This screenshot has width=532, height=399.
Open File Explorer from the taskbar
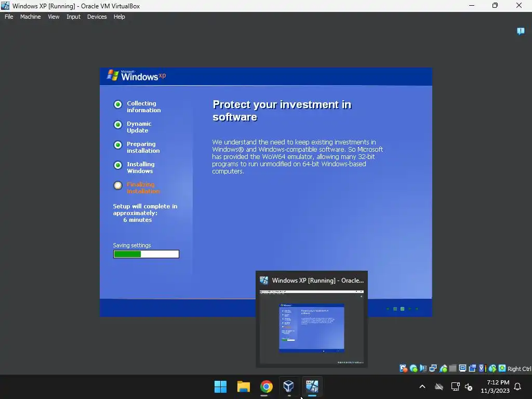point(243,387)
